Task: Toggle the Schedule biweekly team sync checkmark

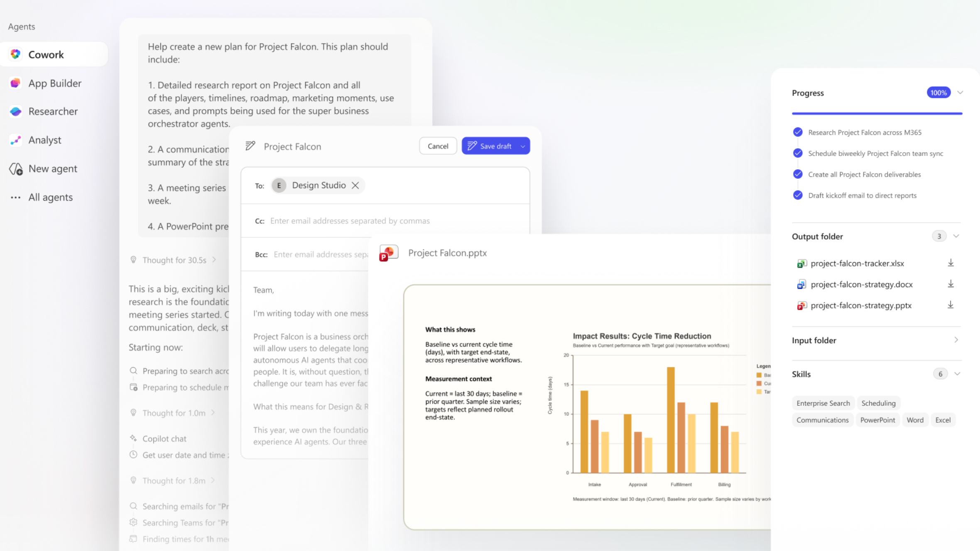Action: [798, 154]
